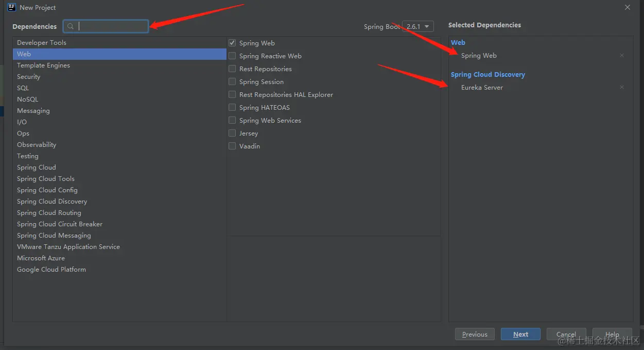Choose the Security category

click(119, 76)
